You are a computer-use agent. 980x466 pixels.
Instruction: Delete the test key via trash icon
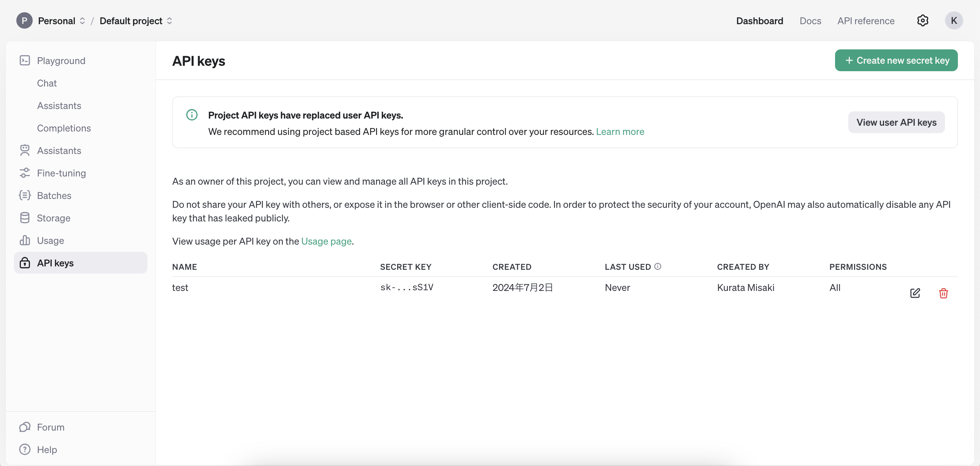[943, 293]
